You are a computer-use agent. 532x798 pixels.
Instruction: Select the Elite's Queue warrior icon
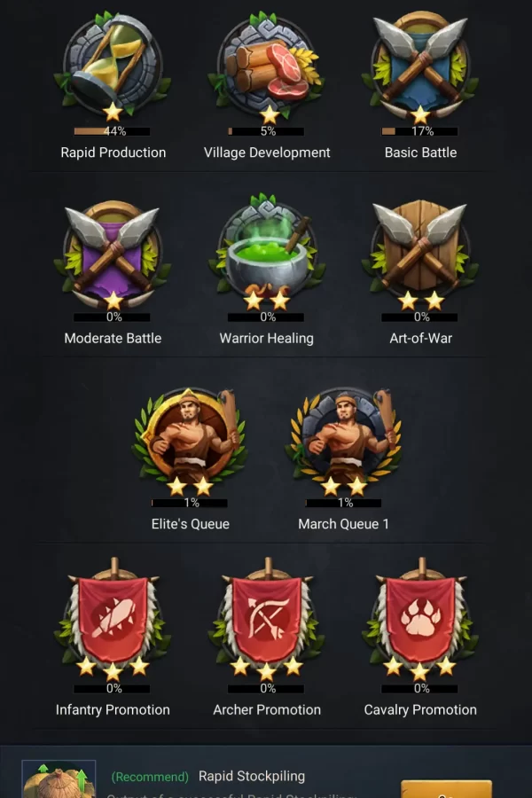click(190, 438)
